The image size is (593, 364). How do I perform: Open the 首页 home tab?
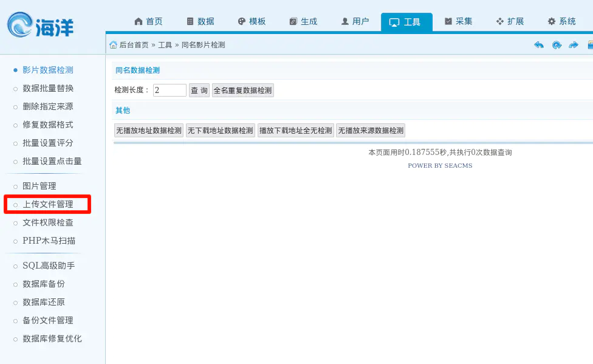(x=148, y=21)
